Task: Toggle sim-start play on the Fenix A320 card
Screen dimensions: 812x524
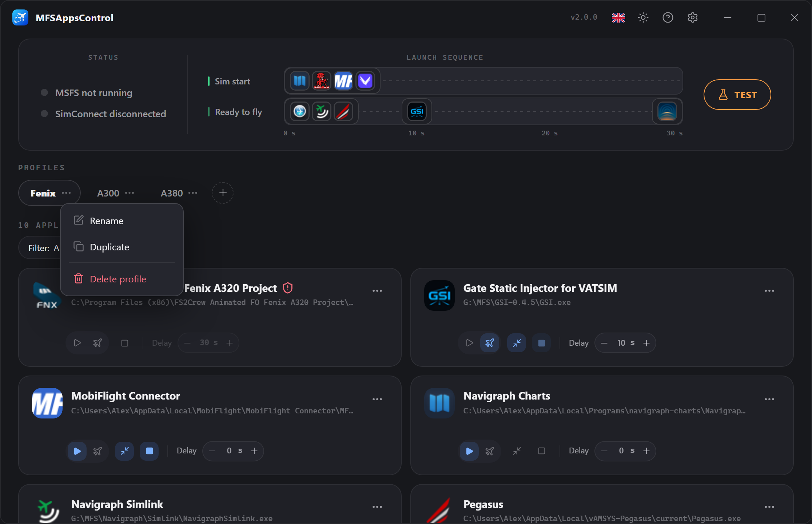Action: (77, 343)
